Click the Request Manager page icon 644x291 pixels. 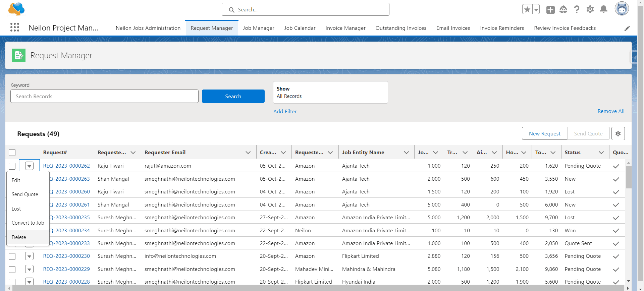(19, 55)
